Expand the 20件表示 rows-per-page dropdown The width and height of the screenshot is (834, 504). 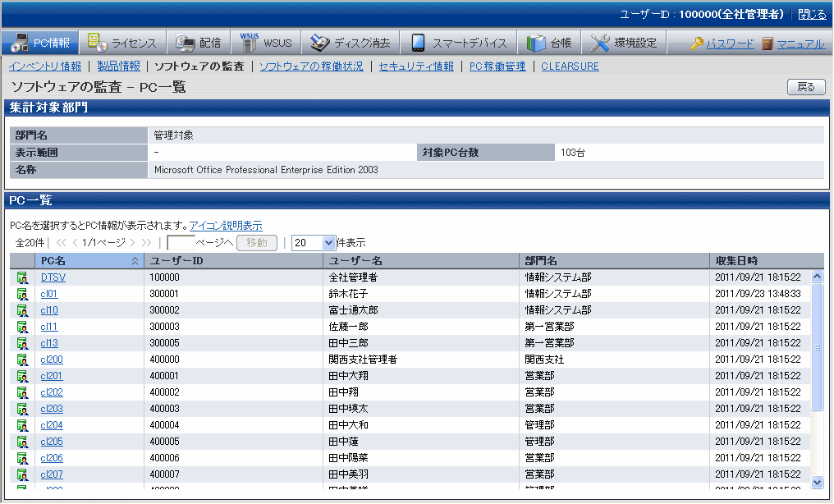click(x=329, y=243)
